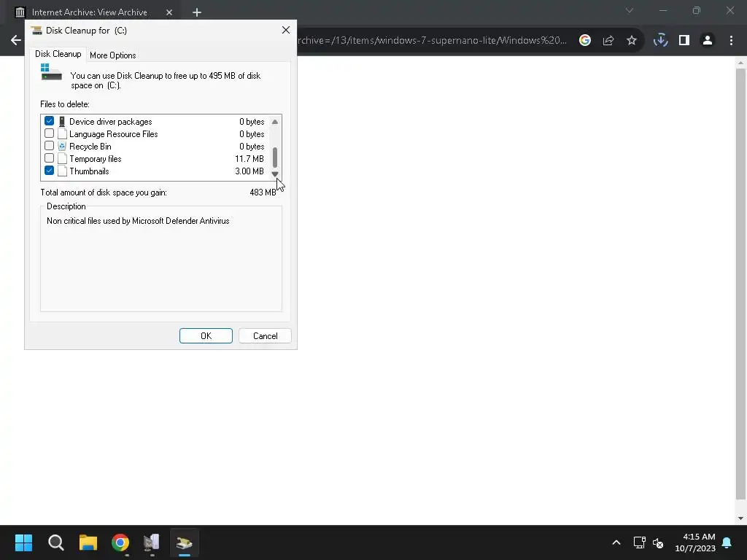Screen dimensions: 747x560
Task: Open the Windows Start menu
Action: [24, 542]
